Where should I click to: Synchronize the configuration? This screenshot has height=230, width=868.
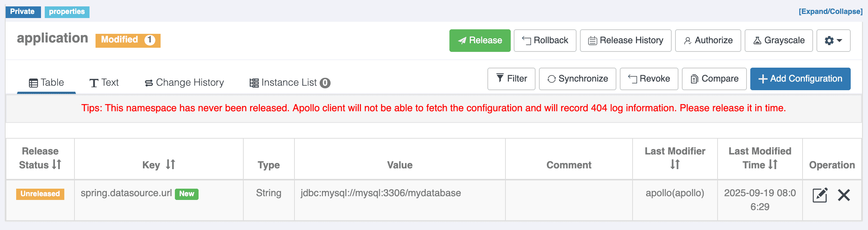click(x=577, y=79)
